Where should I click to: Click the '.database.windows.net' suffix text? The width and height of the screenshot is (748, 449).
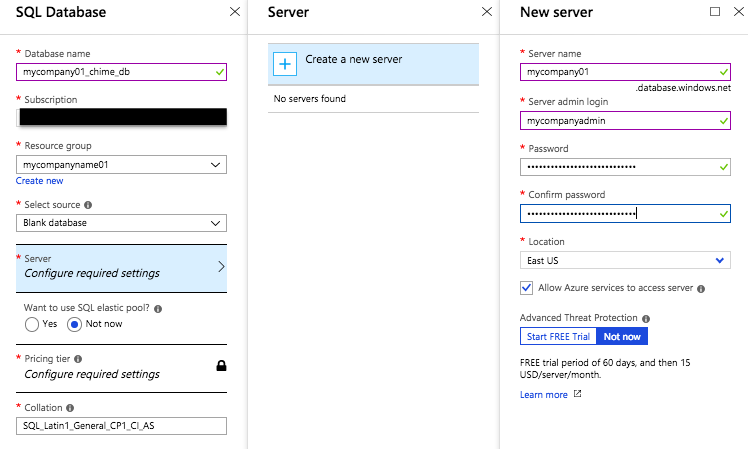pyautogui.click(x=683, y=88)
